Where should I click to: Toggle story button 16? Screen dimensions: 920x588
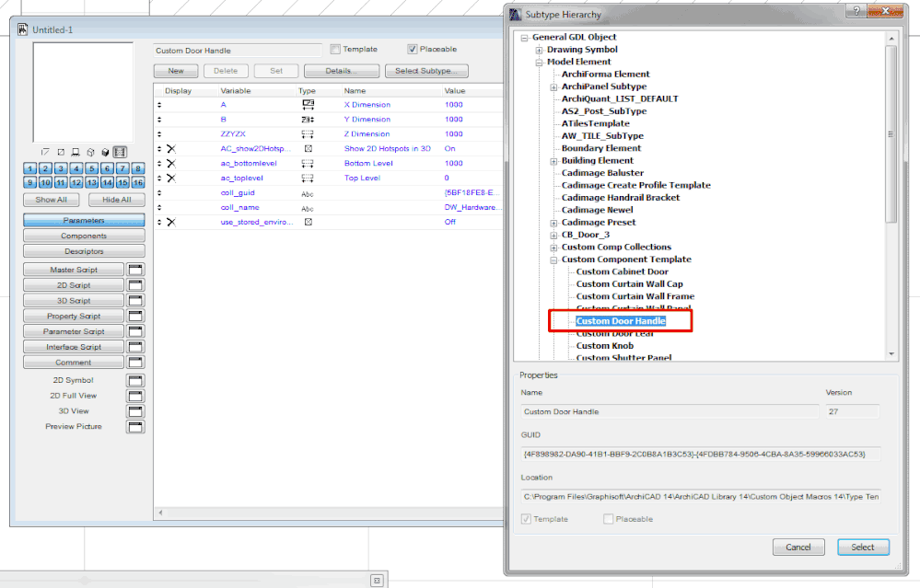click(138, 183)
